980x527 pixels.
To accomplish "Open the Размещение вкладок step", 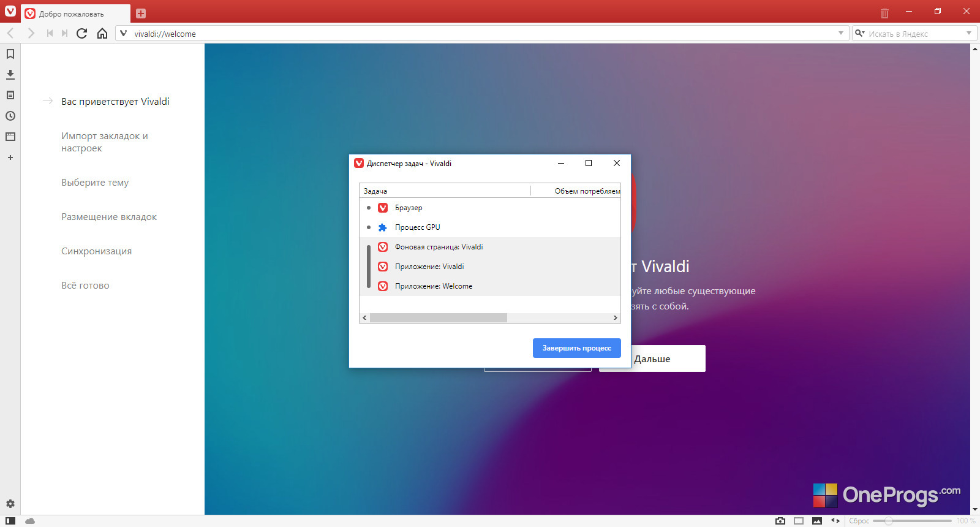I will click(x=109, y=217).
